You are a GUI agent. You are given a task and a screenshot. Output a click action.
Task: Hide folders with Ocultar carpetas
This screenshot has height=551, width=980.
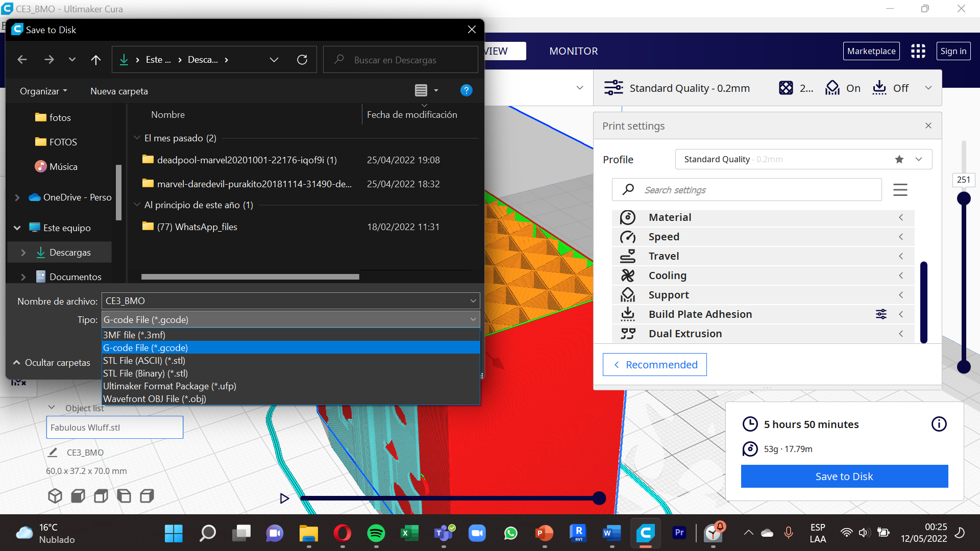click(x=52, y=363)
